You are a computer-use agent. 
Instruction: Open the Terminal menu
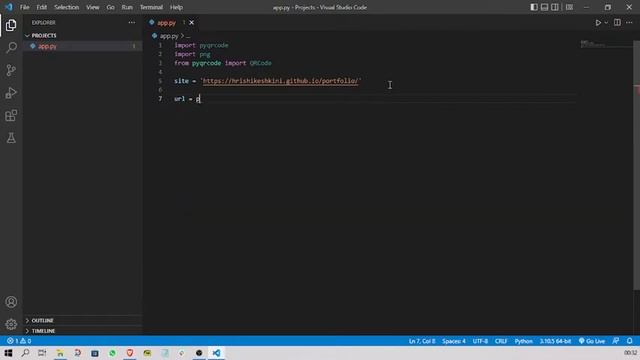[151, 7]
